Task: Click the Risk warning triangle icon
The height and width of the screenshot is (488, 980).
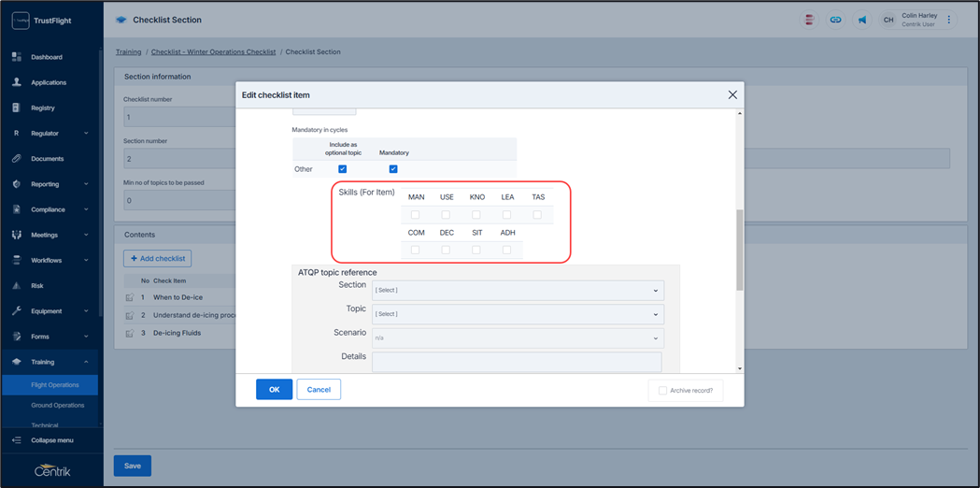Action: point(16,286)
